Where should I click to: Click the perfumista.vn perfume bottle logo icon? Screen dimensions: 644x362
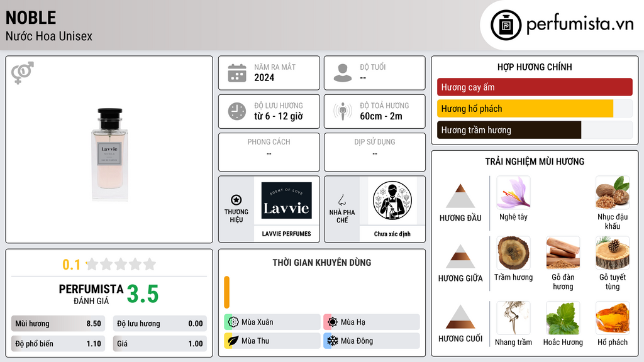(x=506, y=25)
